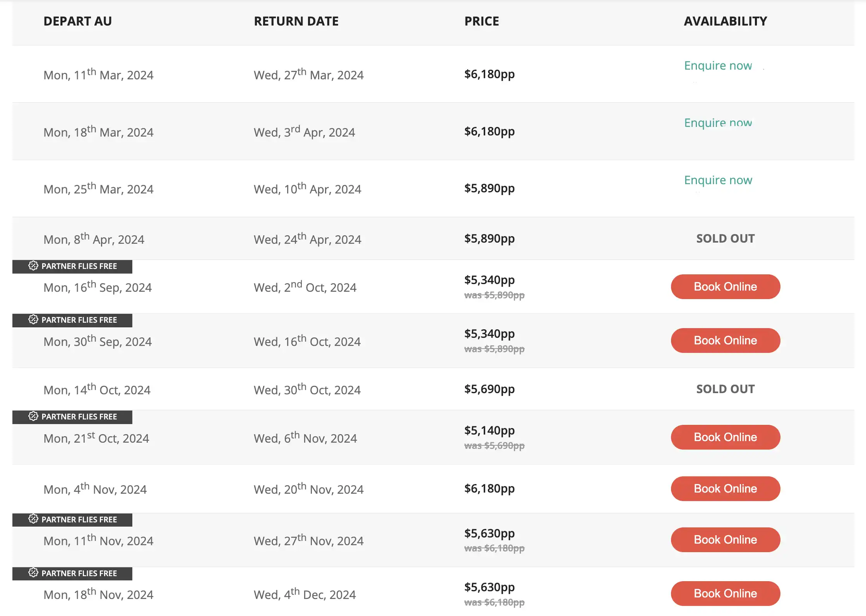Click the PRICE column header

point(481,21)
